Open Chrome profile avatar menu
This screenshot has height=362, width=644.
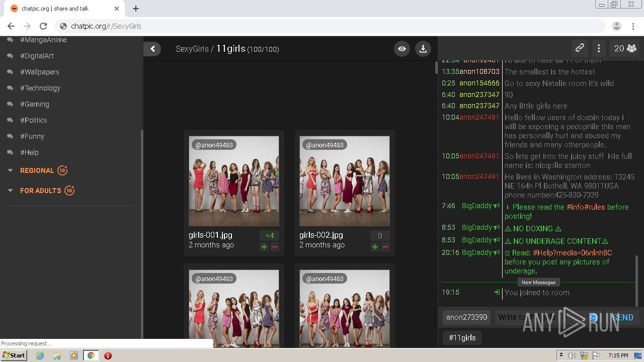click(x=617, y=26)
